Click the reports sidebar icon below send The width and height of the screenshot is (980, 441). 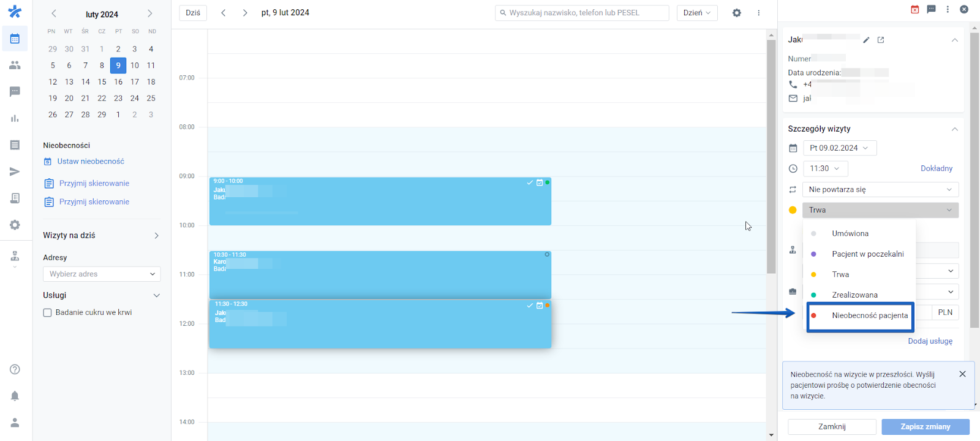[15, 198]
